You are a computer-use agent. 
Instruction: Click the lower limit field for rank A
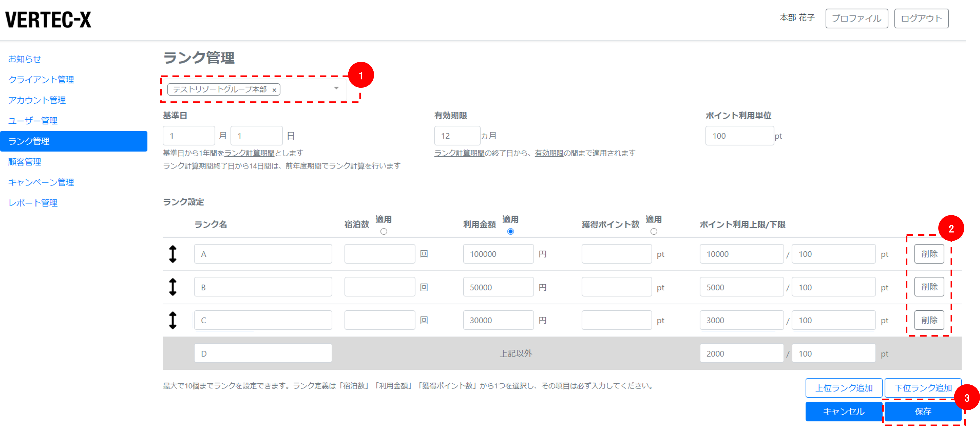(834, 254)
